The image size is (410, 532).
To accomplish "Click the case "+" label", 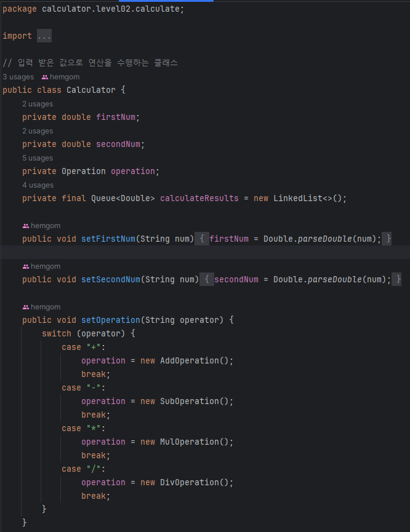I will 84,347.
